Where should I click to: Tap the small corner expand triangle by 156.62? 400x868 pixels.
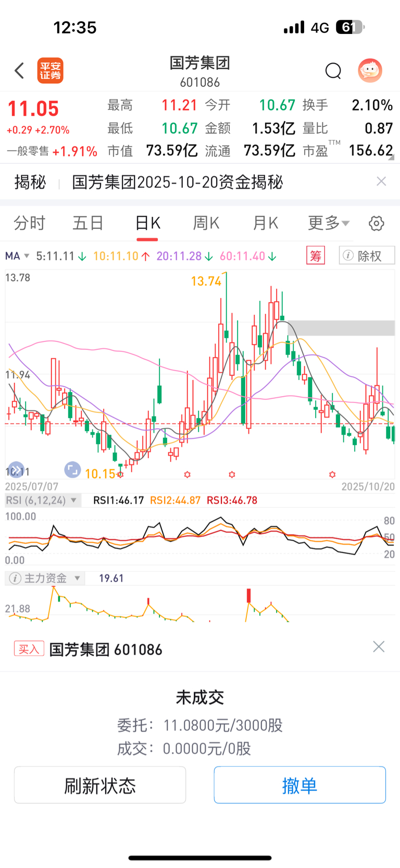point(391,157)
